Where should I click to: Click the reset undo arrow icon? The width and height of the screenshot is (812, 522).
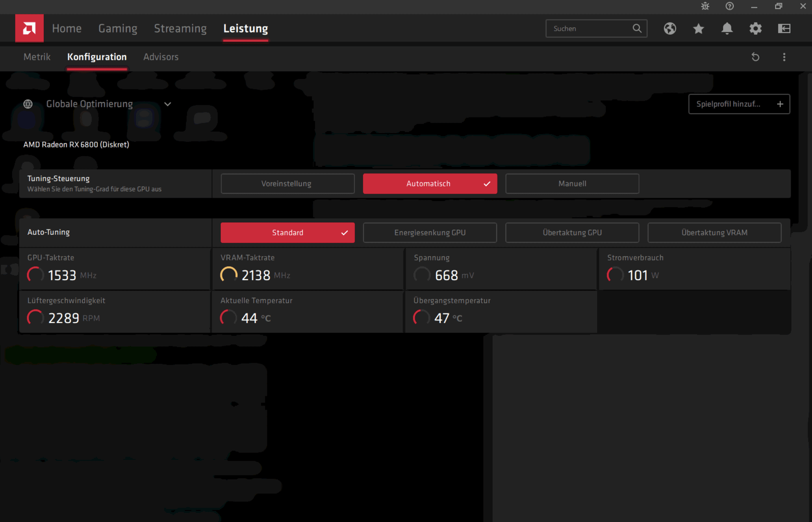point(755,57)
